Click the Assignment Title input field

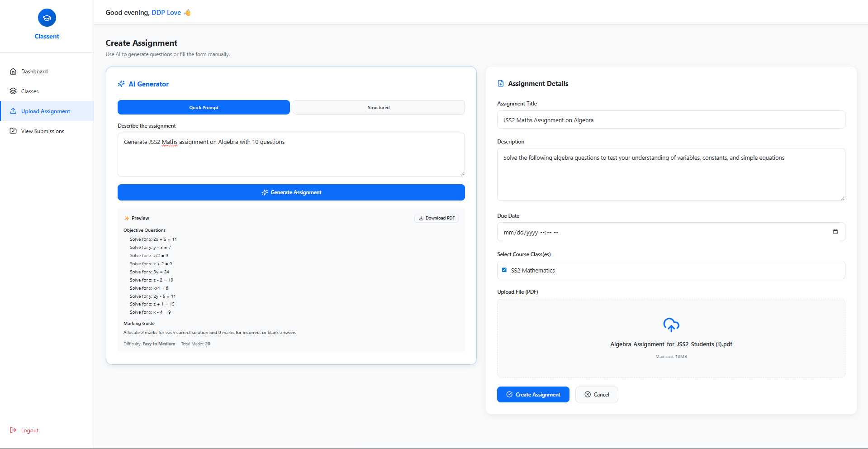671,120
